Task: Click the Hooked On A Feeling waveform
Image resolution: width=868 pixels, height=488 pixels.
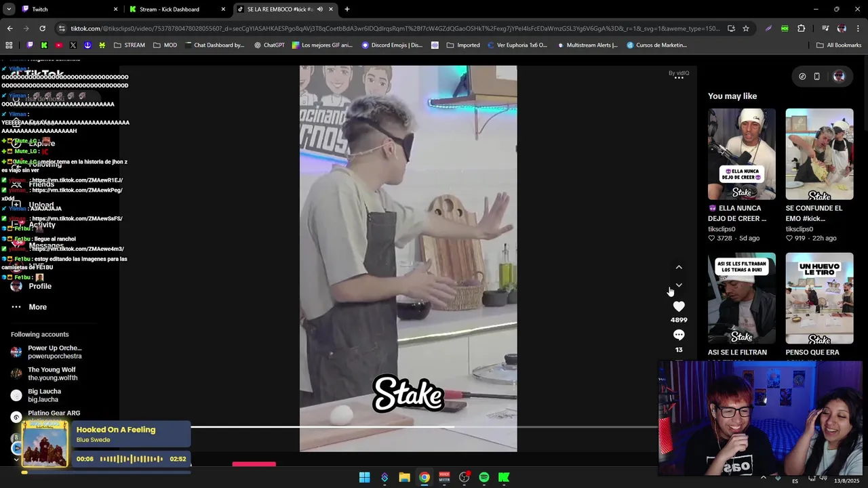Action: point(132,459)
